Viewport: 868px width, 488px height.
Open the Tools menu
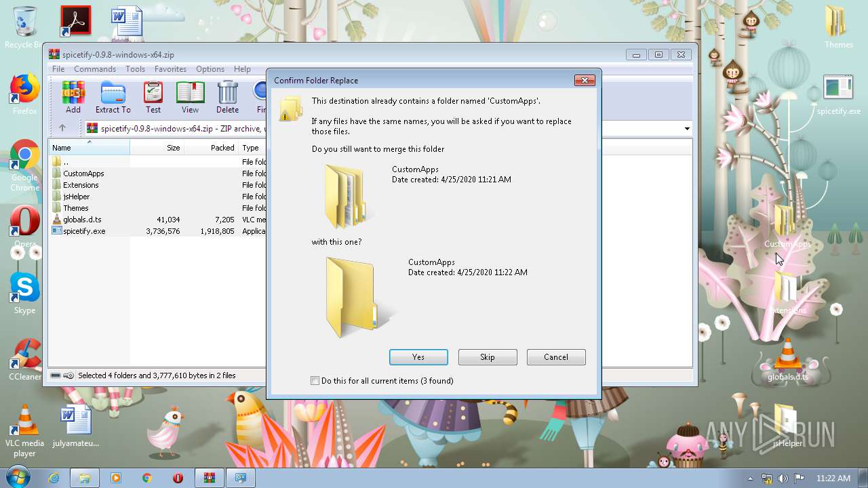pos(135,69)
